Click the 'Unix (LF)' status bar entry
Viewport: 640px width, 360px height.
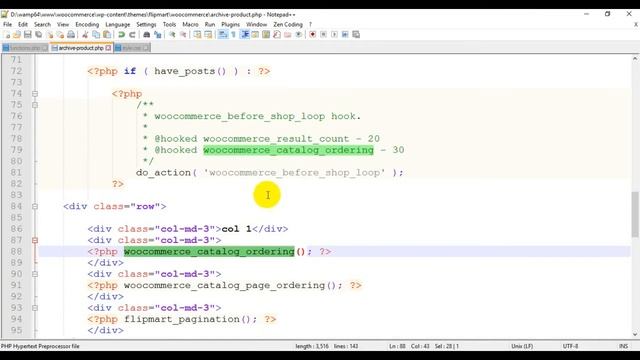pos(522,346)
